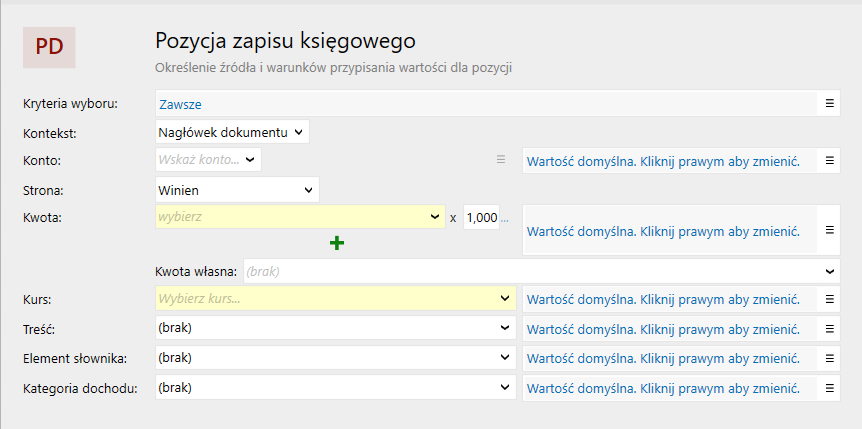862x429 pixels.
Task: Expand the Kwota własna dropdown
Action: click(x=540, y=270)
